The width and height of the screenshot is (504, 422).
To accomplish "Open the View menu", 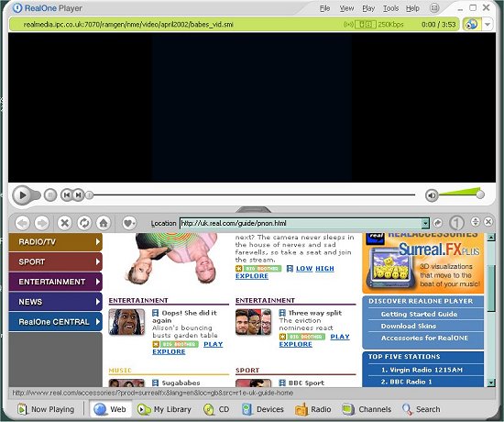I will pos(346,8).
